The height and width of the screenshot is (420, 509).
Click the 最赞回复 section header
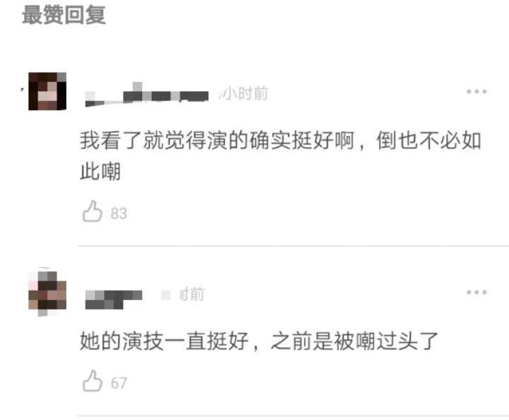64,15
